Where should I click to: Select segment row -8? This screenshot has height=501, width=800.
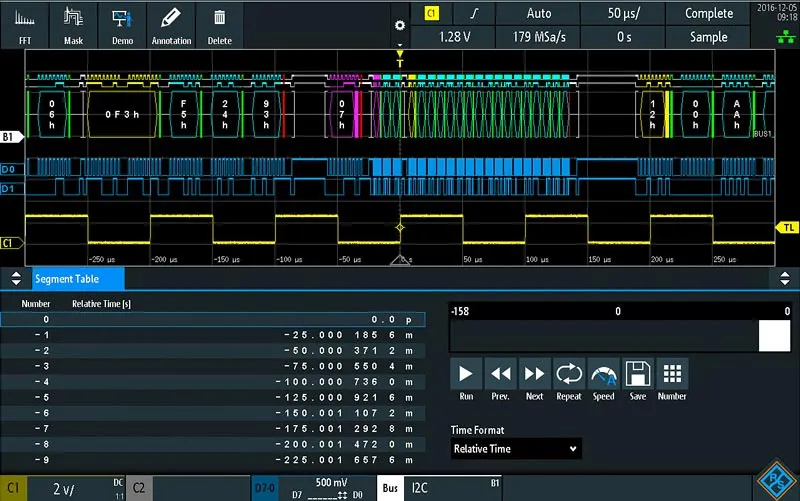click(213, 444)
